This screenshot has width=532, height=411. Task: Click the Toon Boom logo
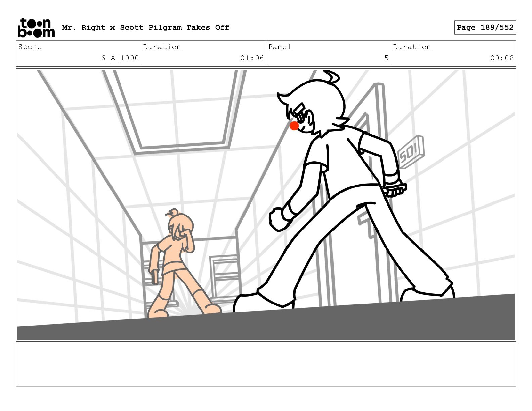coord(36,28)
